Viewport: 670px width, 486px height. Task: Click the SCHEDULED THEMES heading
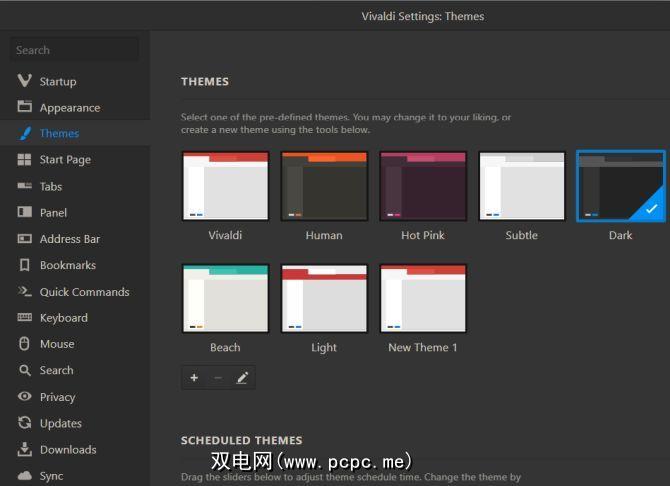(241, 440)
